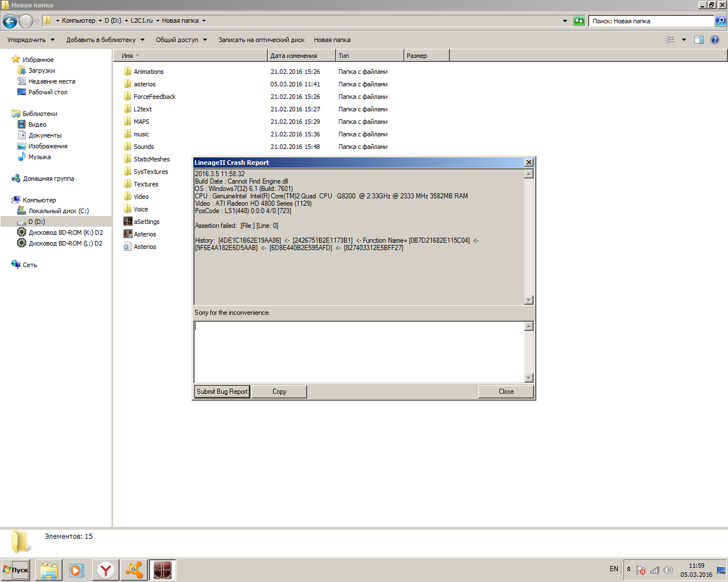The width and height of the screenshot is (728, 582).
Task: Open Дисковод BD-ROM (K:) D2
Action: [65, 232]
